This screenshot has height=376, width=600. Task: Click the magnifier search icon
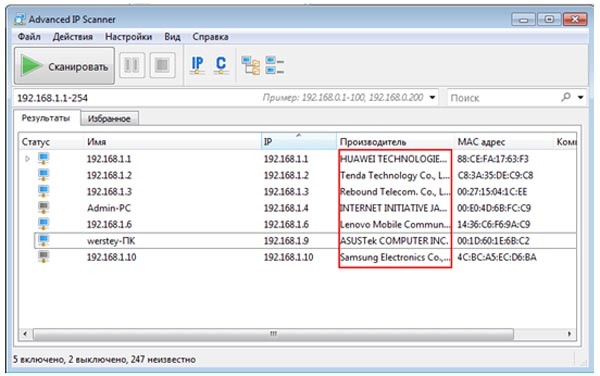coord(566,97)
